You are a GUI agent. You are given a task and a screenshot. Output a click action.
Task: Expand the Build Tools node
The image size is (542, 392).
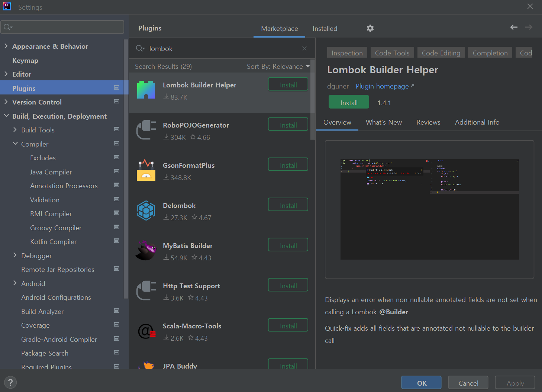click(15, 129)
